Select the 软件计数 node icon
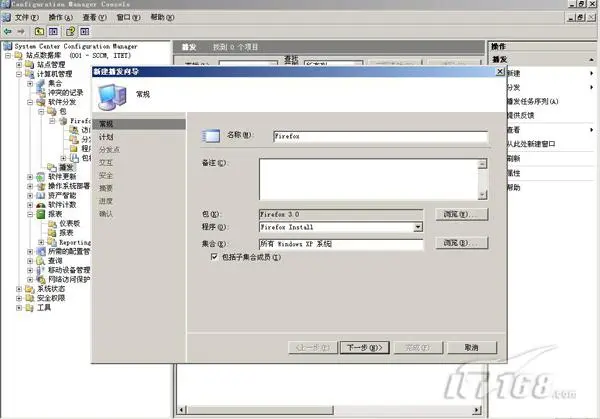The image size is (600, 419). coord(41,205)
